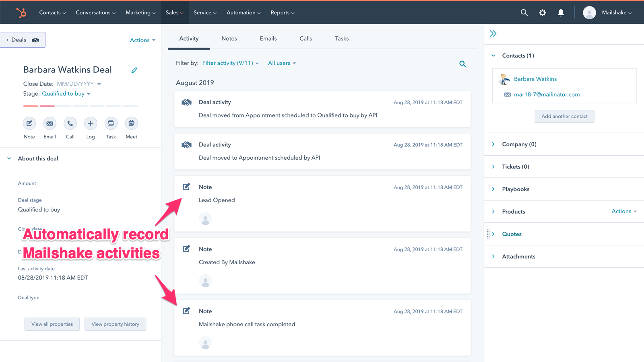Open the All users filter dropdown
This screenshot has height=362, width=644.
coord(282,63)
